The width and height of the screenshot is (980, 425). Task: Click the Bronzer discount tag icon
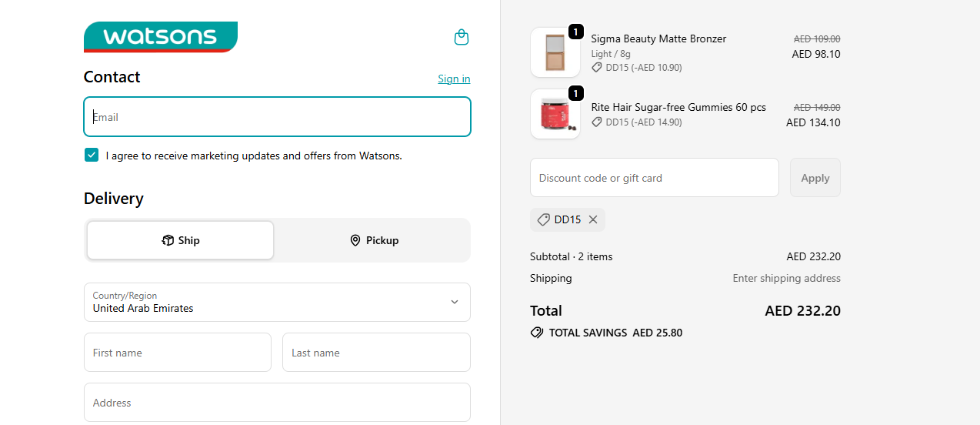(597, 68)
